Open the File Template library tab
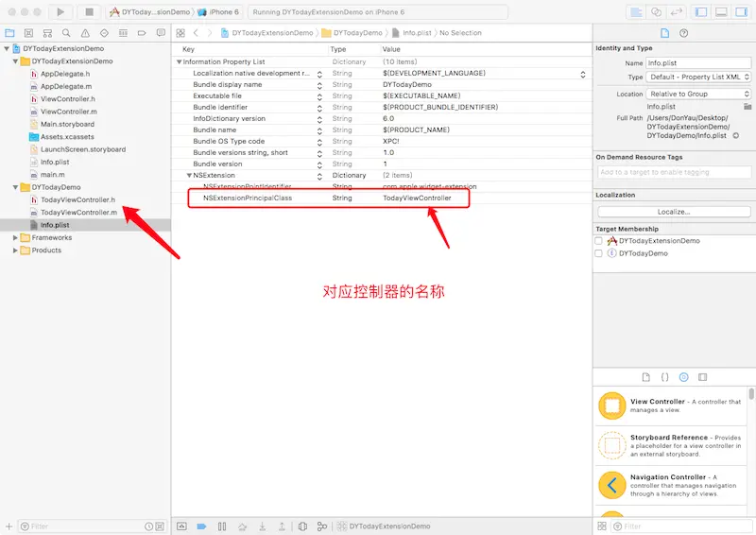Screen dimensions: 756x535 click(646, 377)
